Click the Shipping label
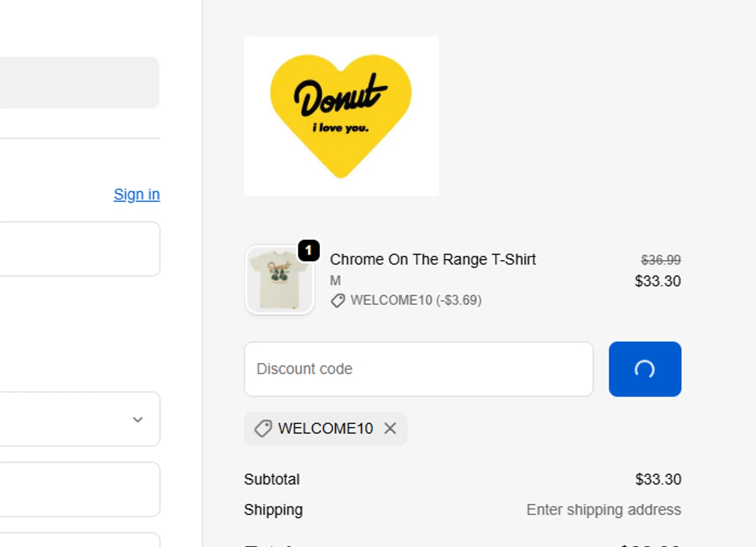756x547 pixels. (273, 510)
